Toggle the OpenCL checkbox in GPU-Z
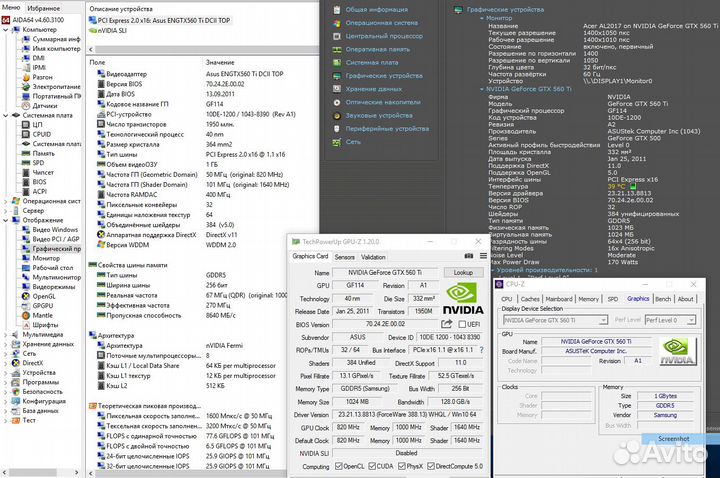Screen dimensions: 720x478 tap(339, 466)
